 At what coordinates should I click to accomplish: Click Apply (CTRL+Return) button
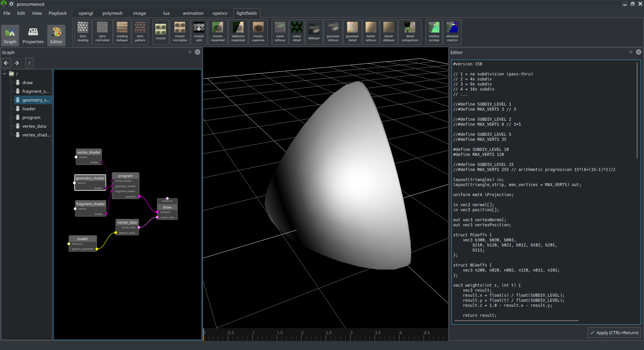pyautogui.click(x=614, y=333)
